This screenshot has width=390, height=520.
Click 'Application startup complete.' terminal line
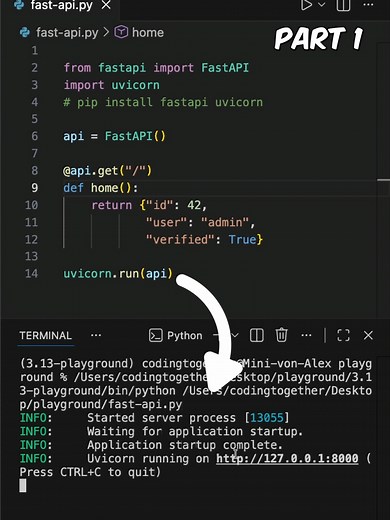[x=185, y=445]
